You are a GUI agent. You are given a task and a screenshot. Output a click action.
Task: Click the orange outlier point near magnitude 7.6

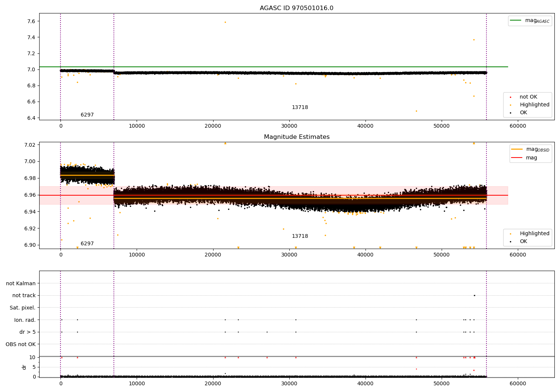[x=225, y=22]
